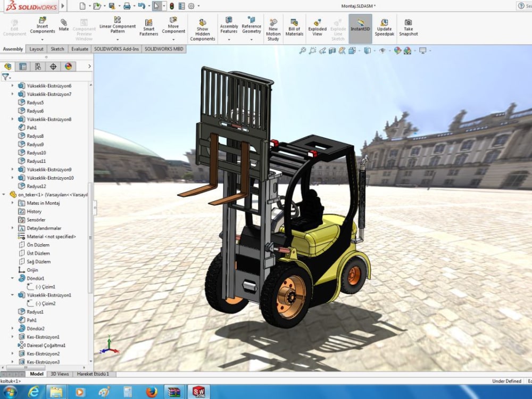Open Linear Component Pattern tool

(118, 26)
